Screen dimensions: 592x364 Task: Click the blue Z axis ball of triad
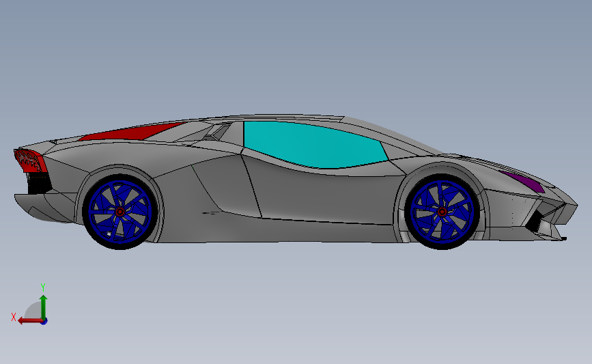pos(44,322)
